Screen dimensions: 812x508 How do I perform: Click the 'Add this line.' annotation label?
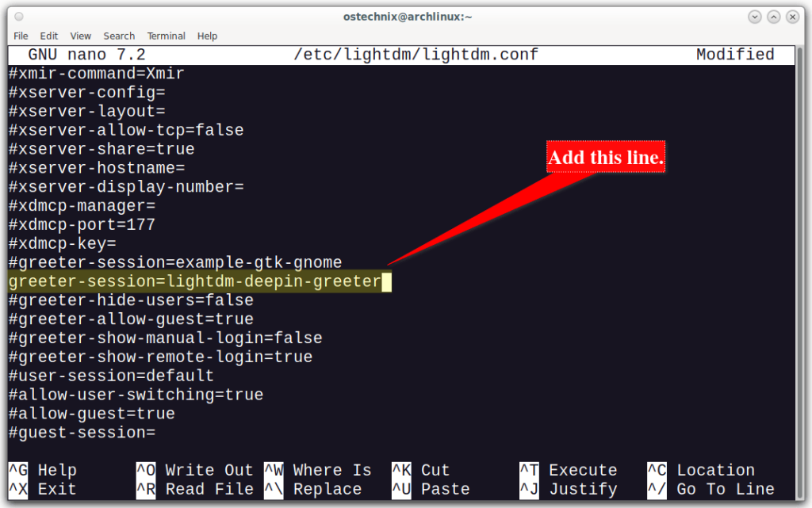point(605,157)
